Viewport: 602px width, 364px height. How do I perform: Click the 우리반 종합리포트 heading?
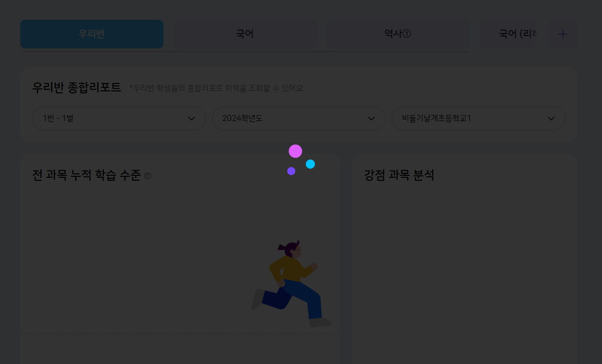pyautogui.click(x=77, y=87)
